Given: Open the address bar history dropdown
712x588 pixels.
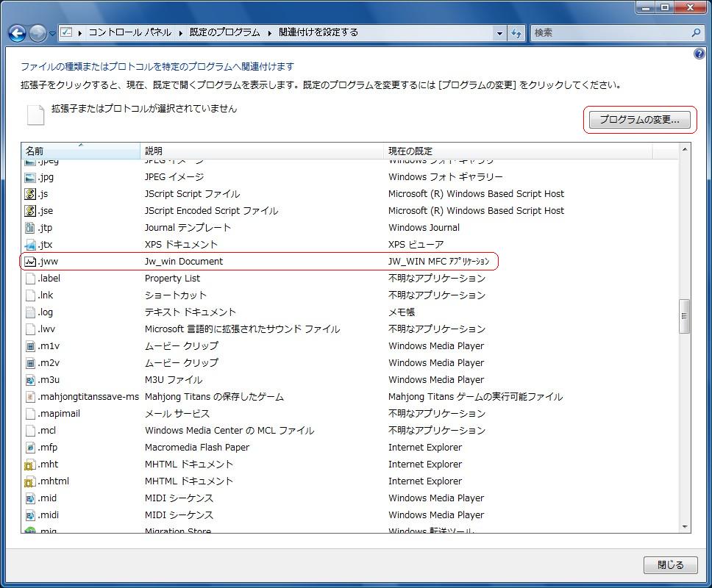Looking at the screenshot, I should [x=500, y=33].
